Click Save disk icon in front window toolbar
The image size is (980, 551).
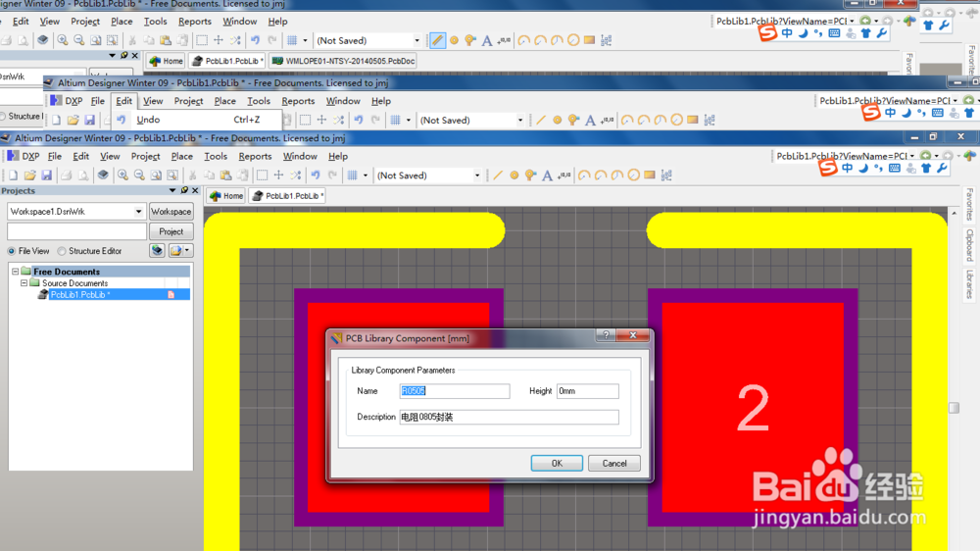pyautogui.click(x=46, y=175)
